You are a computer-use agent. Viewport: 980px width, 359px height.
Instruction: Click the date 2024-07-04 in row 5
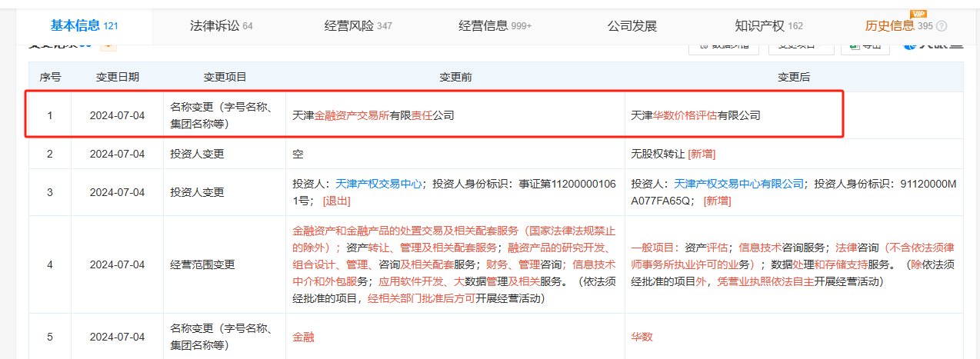[x=118, y=337]
